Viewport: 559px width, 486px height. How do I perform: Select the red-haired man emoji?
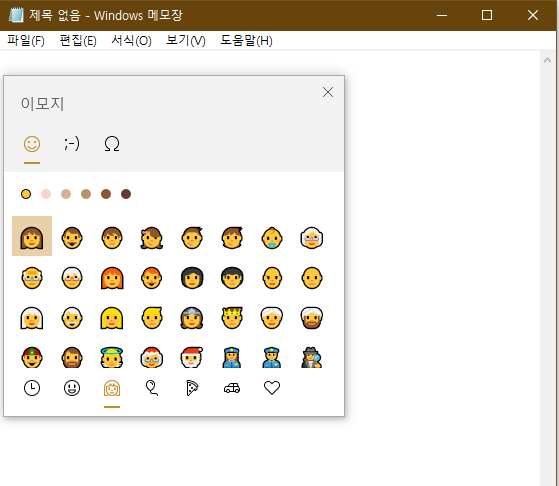pyautogui.click(x=152, y=278)
